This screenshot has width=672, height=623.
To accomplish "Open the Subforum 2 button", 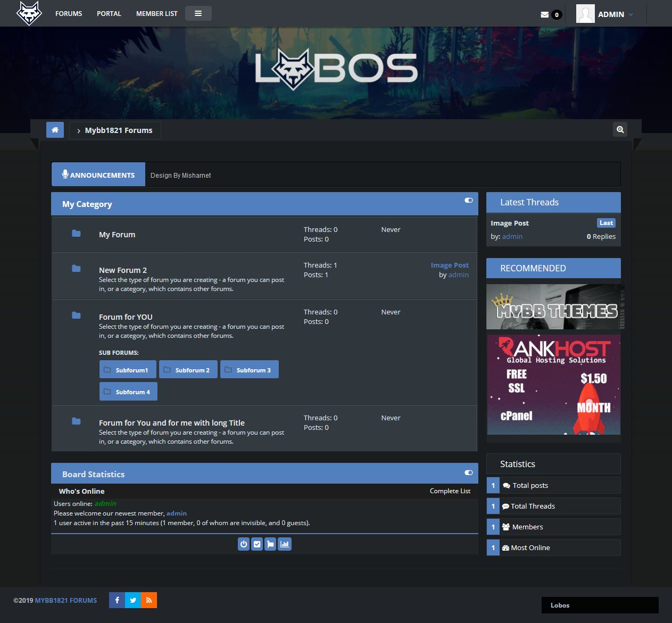I will (188, 370).
